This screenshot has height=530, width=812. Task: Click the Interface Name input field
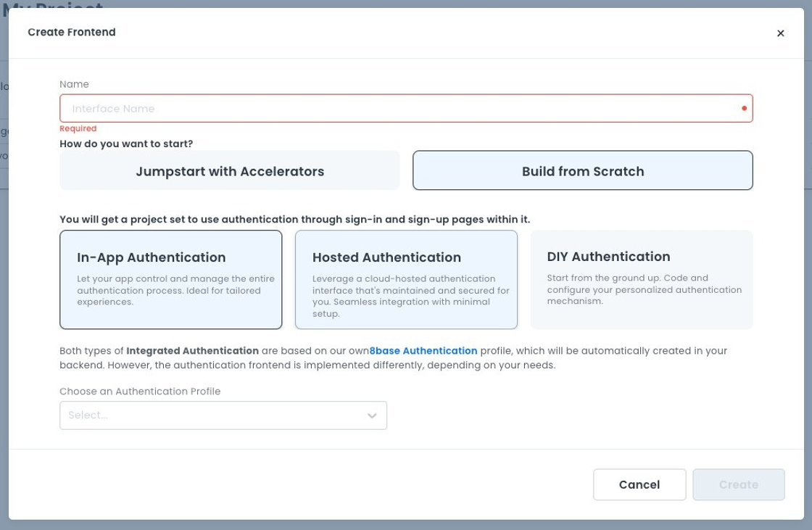point(399,109)
